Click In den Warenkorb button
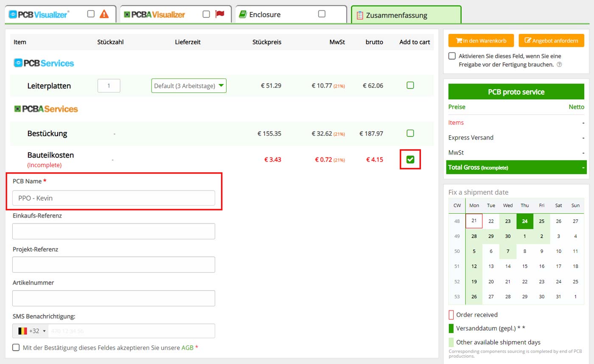Viewport: 594px width, 364px height. [481, 41]
